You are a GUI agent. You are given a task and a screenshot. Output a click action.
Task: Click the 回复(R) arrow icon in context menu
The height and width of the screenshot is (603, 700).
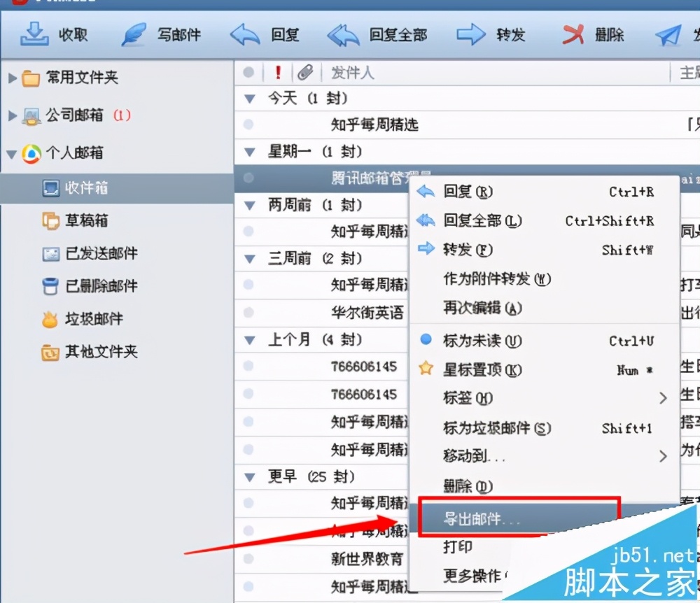426,192
